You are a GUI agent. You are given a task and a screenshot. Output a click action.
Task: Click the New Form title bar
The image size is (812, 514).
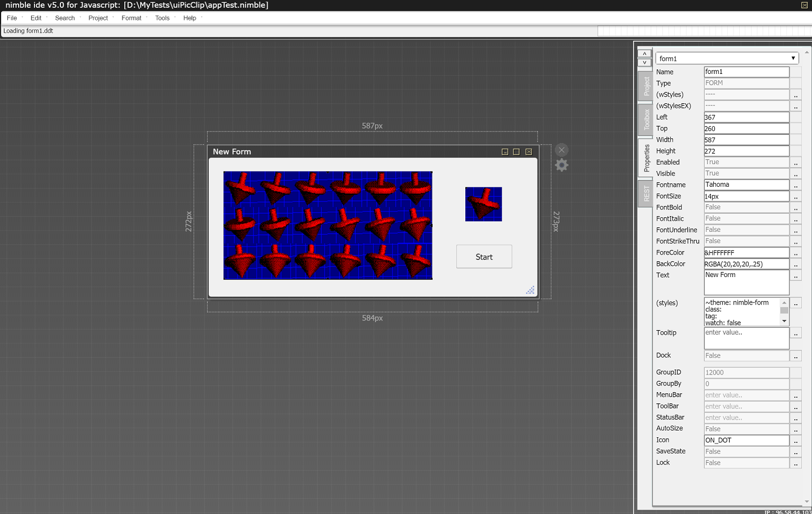373,152
